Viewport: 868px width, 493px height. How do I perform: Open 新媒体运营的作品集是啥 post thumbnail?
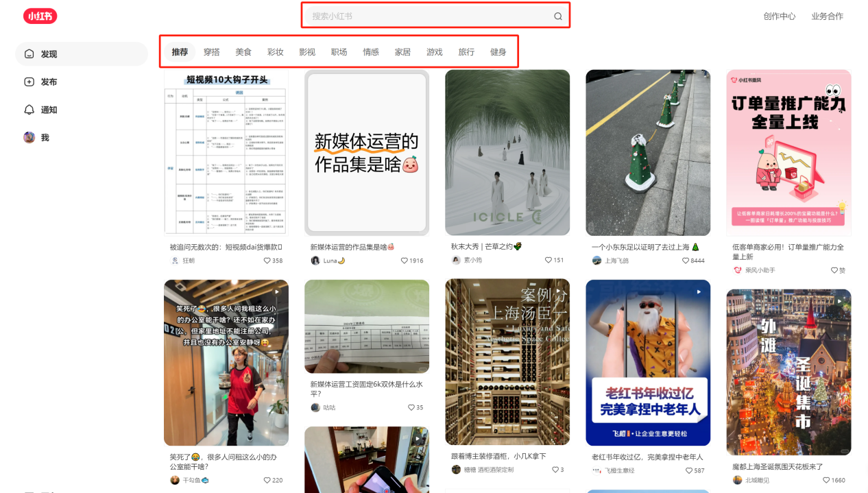click(367, 152)
